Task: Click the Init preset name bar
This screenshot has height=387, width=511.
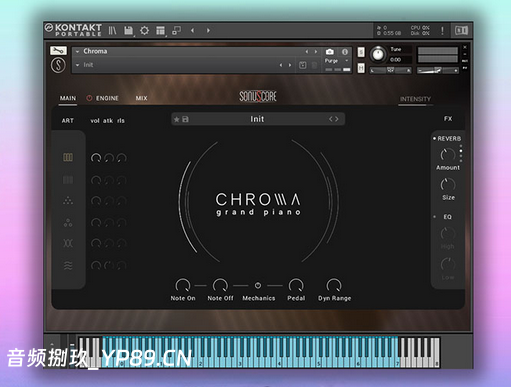Action: pyautogui.click(x=257, y=119)
